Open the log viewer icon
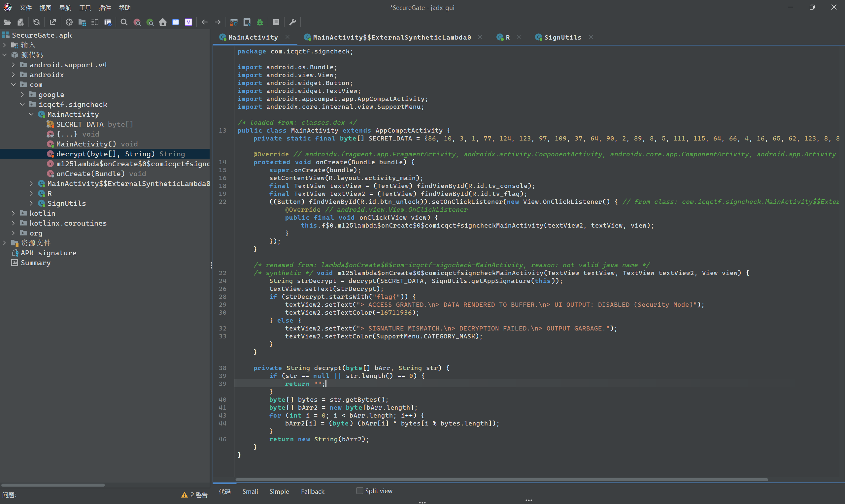Image resolution: width=845 pixels, height=504 pixels. tap(276, 22)
